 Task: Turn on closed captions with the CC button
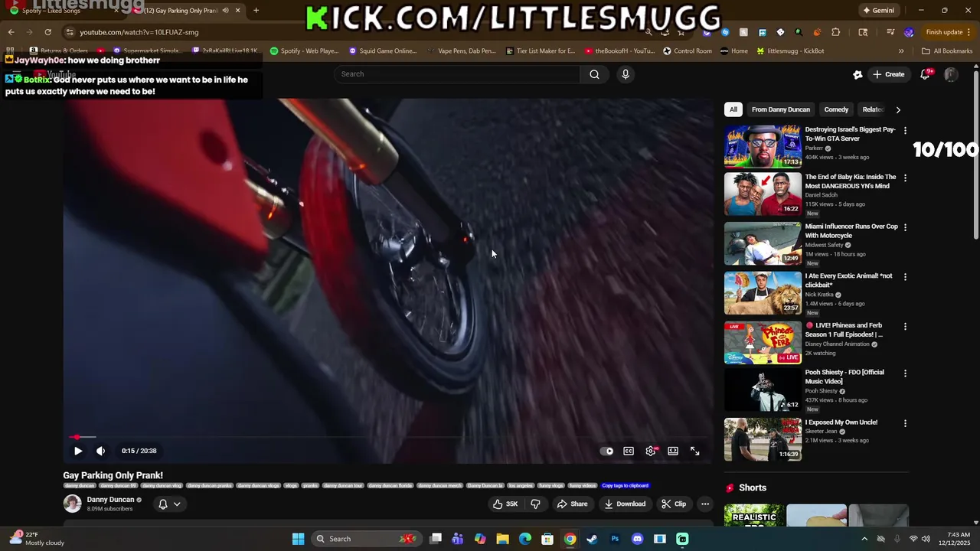coord(629,451)
